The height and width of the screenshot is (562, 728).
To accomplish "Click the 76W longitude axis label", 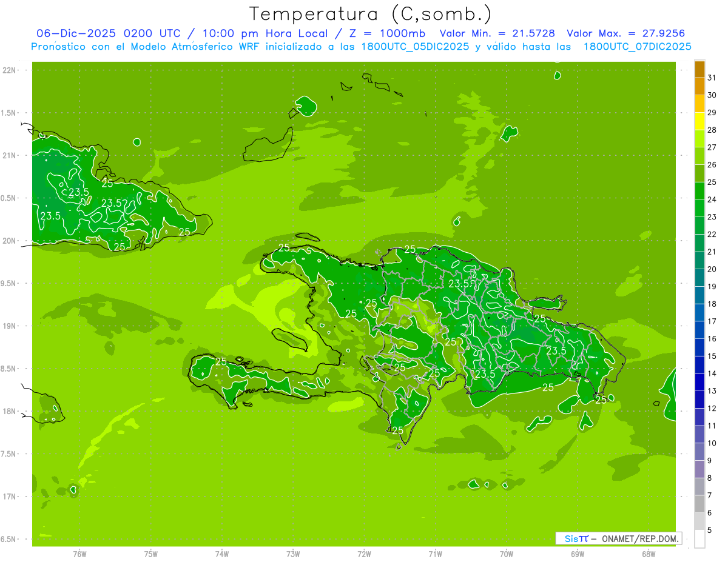I will (x=79, y=554).
